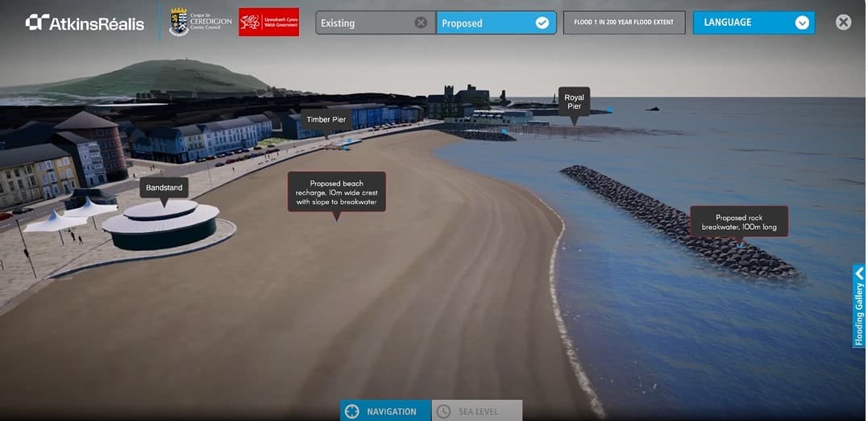Open the Sea Level tab
Image resolution: width=868 pixels, height=421 pixels.
[x=477, y=411]
